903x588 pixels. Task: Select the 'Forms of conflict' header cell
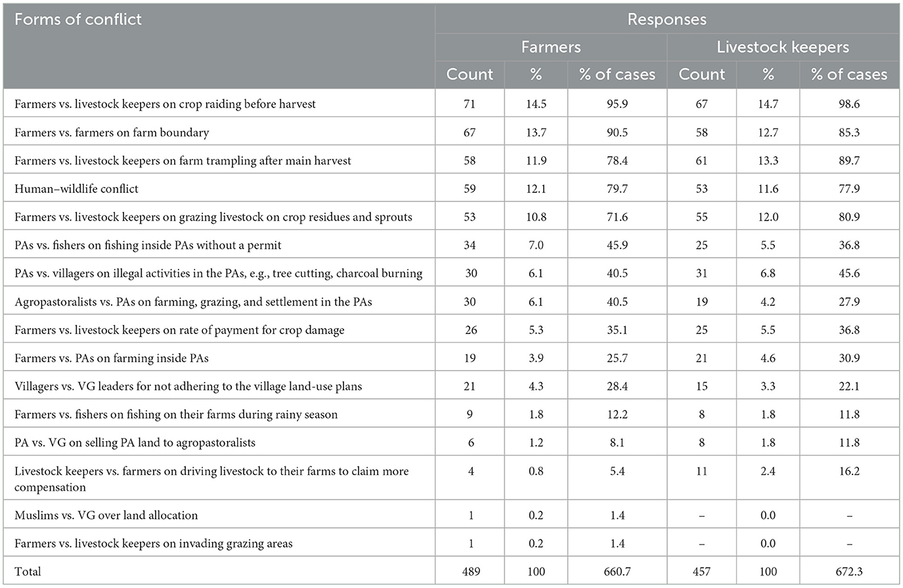tap(78, 19)
